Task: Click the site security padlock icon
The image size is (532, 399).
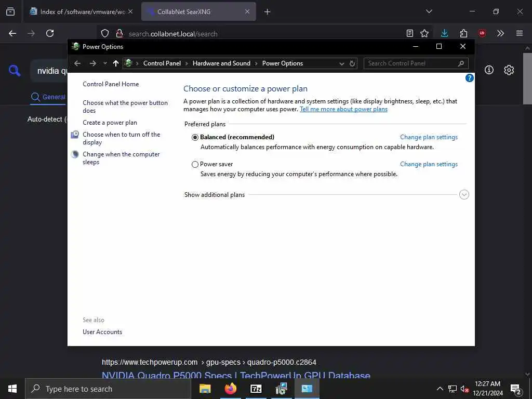Action: pos(119,34)
